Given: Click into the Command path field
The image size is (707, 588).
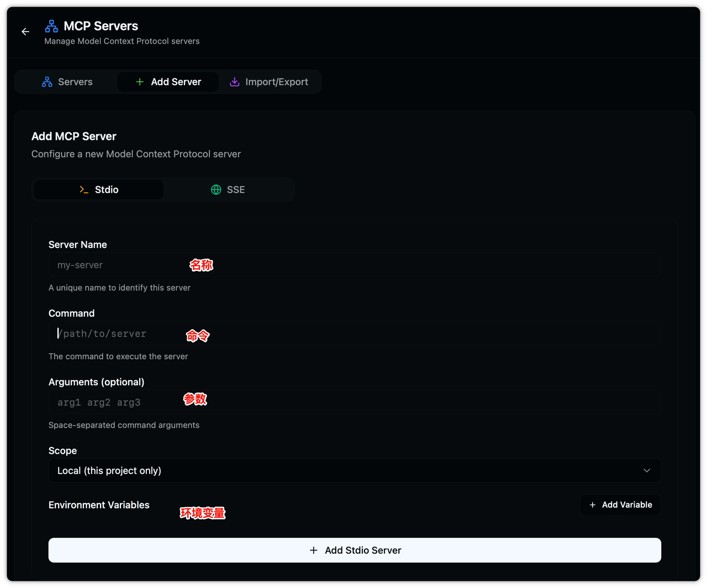Looking at the screenshot, I should [x=354, y=334].
